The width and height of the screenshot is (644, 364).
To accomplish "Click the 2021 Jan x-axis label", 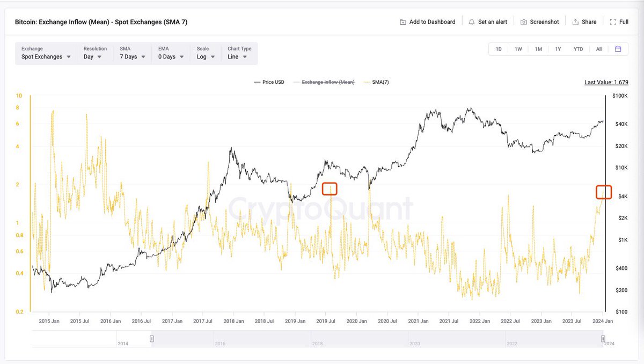I will click(x=418, y=321).
